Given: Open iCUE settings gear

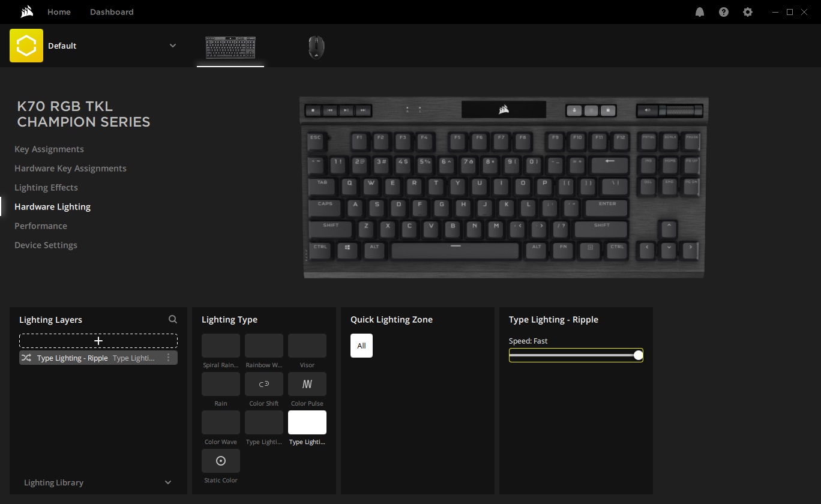Looking at the screenshot, I should click(x=748, y=12).
